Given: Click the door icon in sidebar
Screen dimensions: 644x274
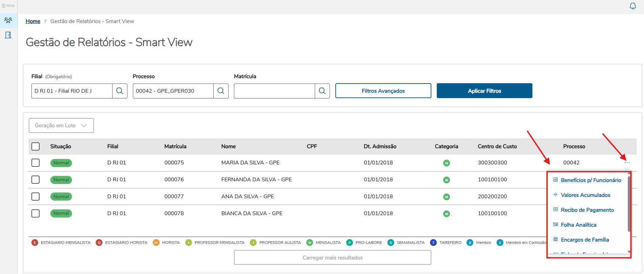Looking at the screenshot, I should pyautogui.click(x=8, y=35).
